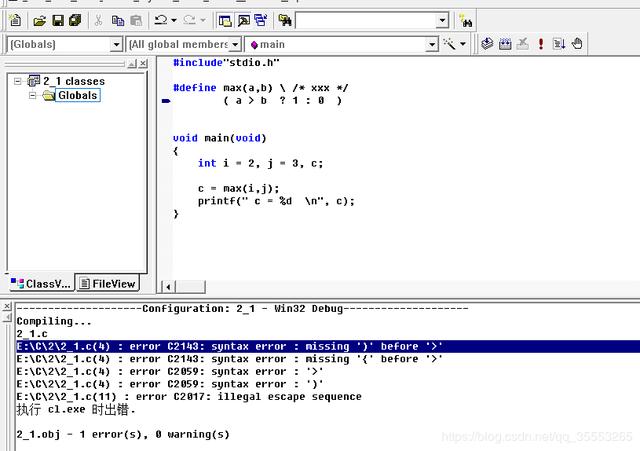Click the printf code line
The width and height of the screenshot is (640, 451).
pos(276,201)
